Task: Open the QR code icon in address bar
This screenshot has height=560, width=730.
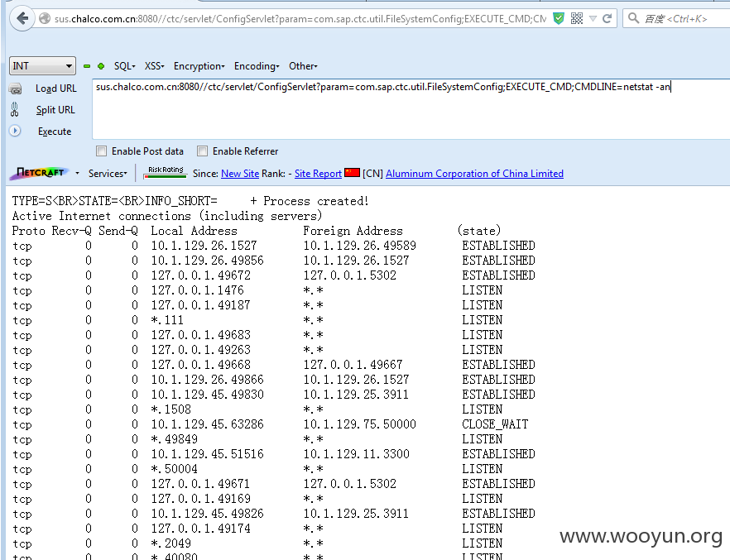Action: click(x=577, y=18)
